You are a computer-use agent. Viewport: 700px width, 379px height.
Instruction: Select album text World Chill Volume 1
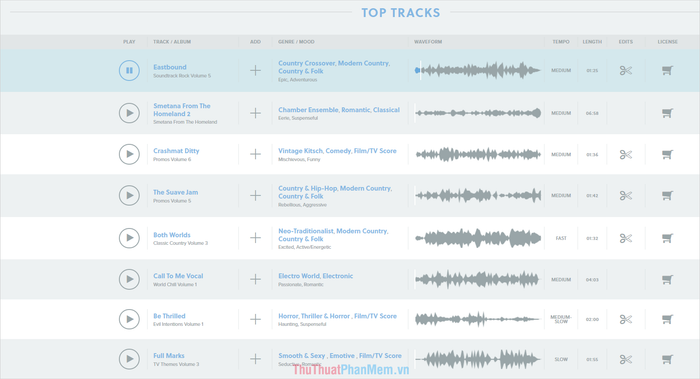coord(175,284)
